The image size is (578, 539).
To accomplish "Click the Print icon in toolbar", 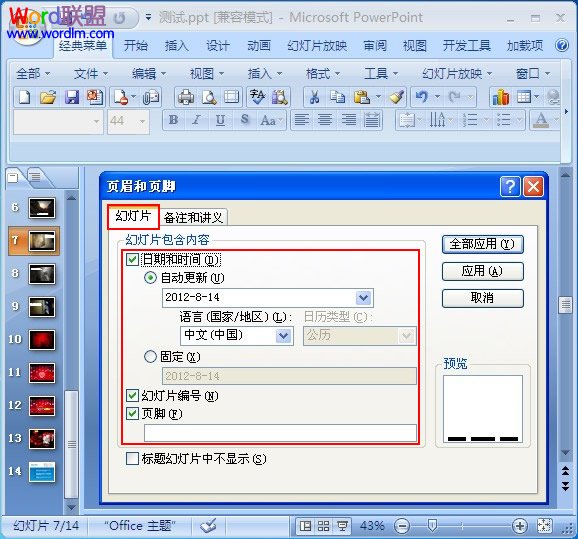I will pos(186,97).
